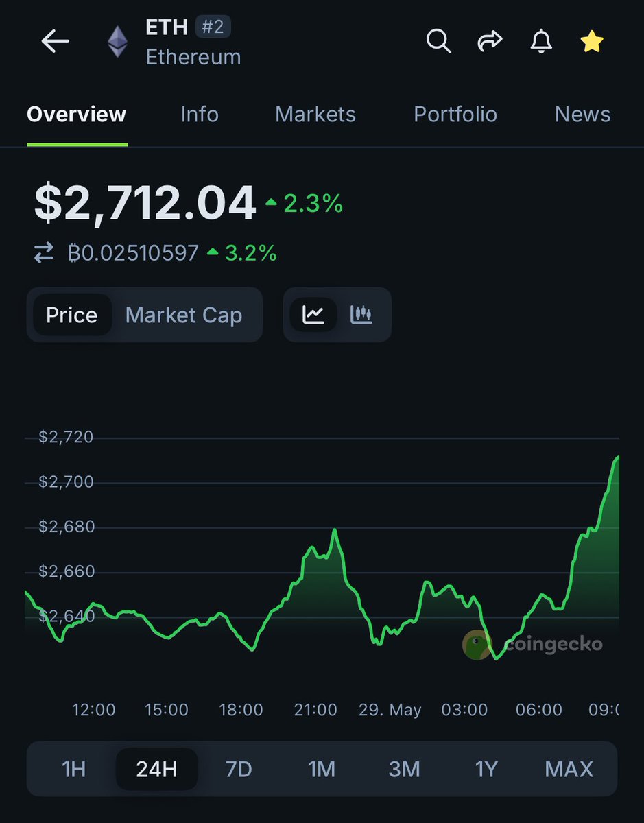Select 1Y time range
This screenshot has width=644, height=823.
(x=486, y=769)
